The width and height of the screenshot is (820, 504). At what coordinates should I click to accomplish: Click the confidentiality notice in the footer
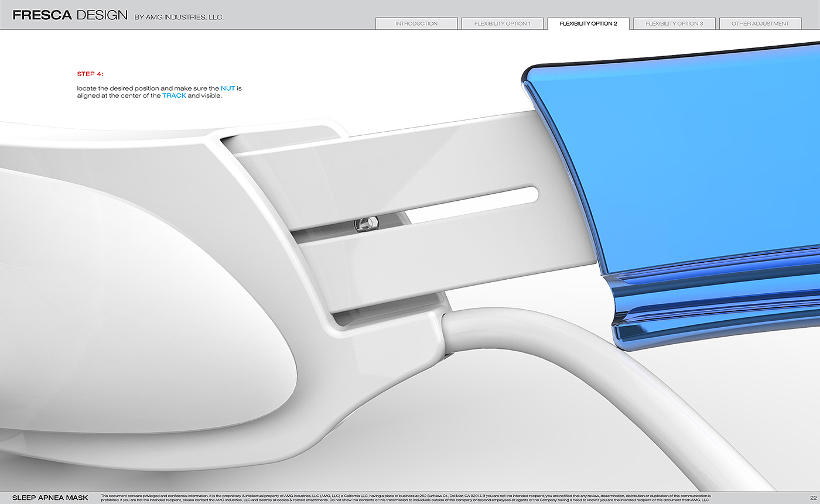(x=406, y=498)
